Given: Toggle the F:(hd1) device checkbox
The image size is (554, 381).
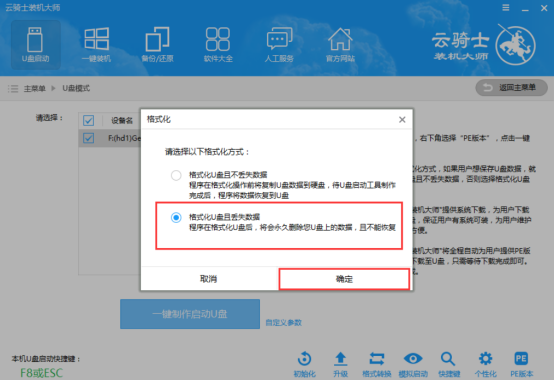Looking at the screenshot, I should pyautogui.click(x=88, y=138).
